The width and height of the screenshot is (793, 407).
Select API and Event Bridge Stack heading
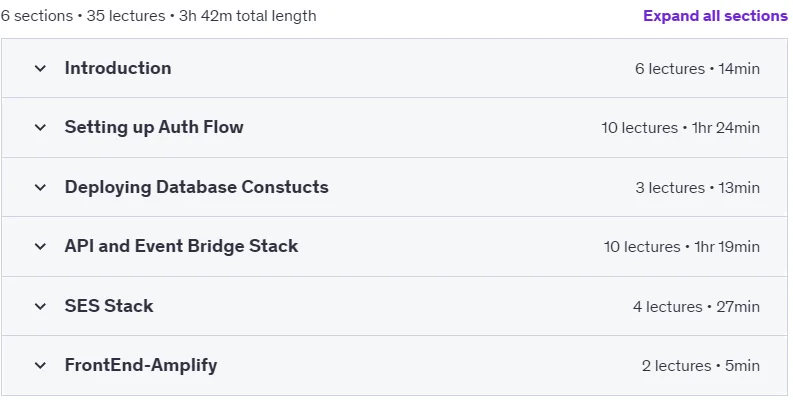(x=181, y=246)
